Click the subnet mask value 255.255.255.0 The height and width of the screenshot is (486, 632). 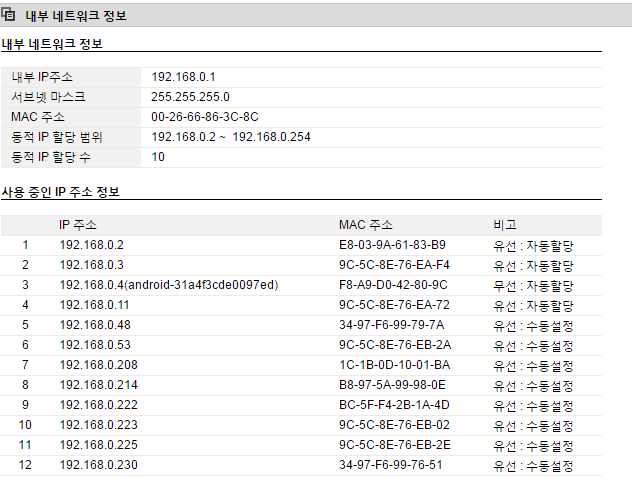(x=190, y=97)
